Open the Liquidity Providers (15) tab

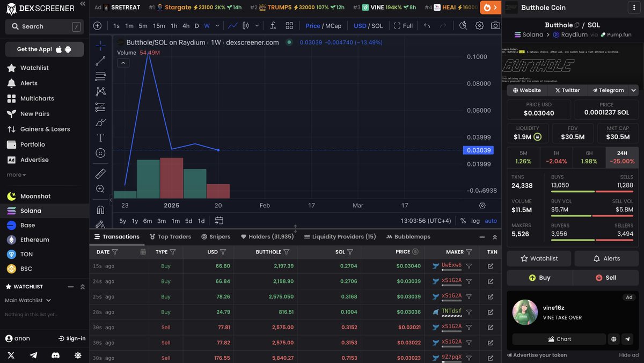tap(340, 237)
